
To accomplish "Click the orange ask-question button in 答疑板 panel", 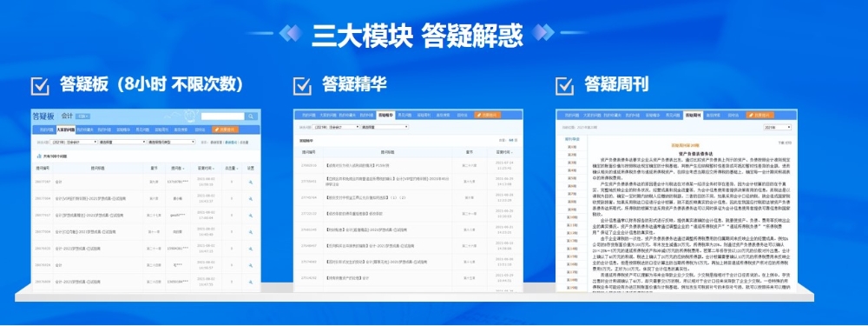I will 225,130.
